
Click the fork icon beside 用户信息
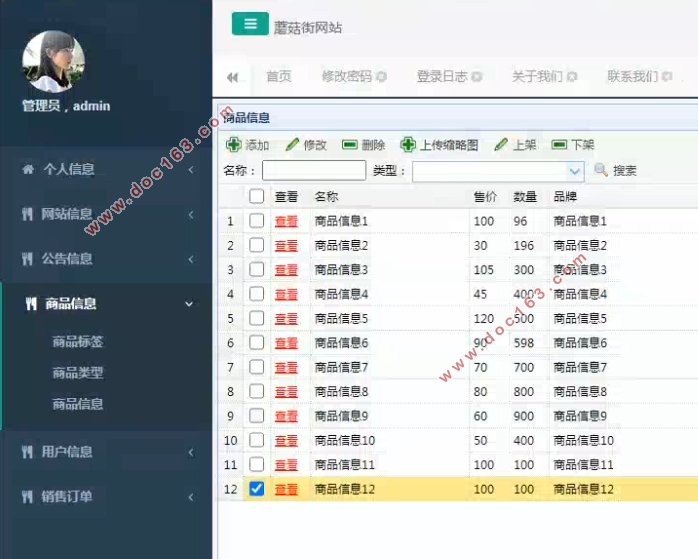pos(27,452)
